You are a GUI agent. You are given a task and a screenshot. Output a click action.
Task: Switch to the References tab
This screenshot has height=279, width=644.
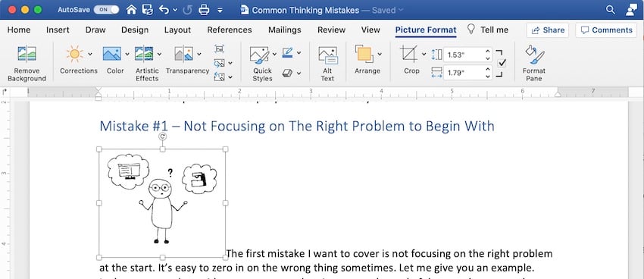pyautogui.click(x=230, y=30)
